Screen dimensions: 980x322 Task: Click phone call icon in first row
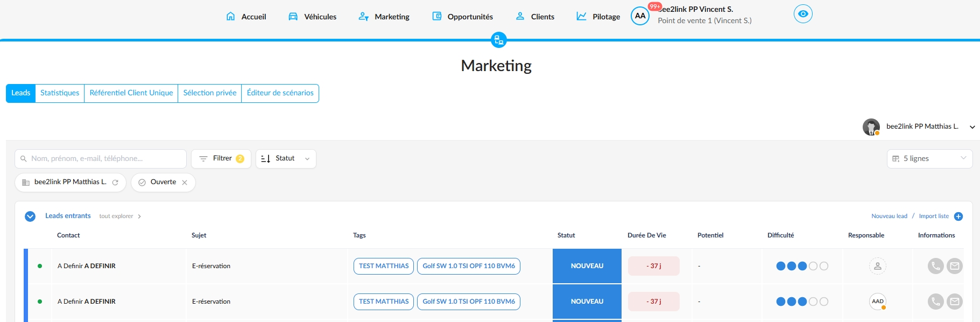936,266
